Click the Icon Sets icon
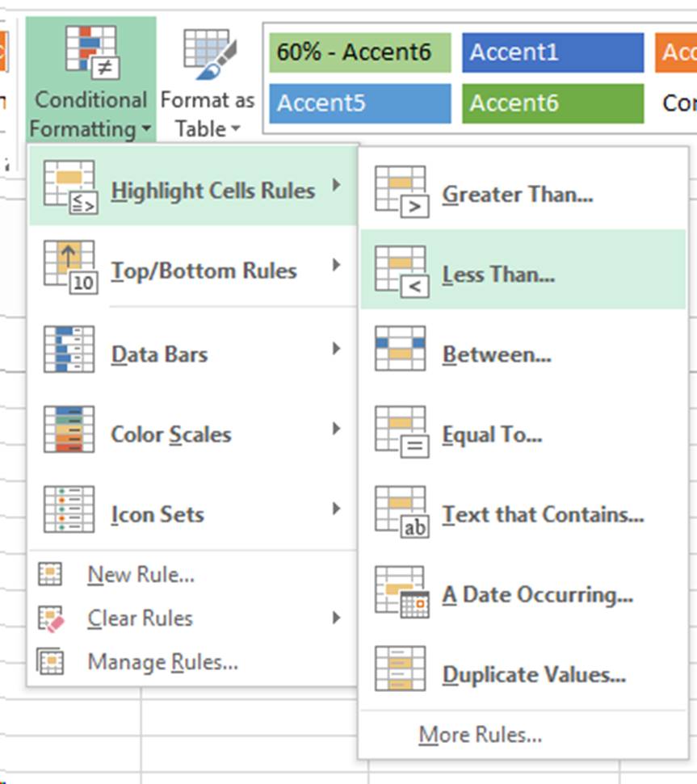The width and height of the screenshot is (697, 784). (69, 509)
